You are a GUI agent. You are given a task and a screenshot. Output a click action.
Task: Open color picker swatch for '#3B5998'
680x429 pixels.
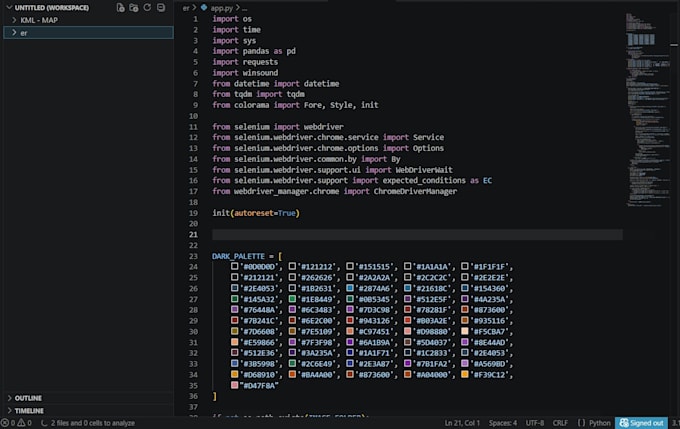tap(235, 363)
